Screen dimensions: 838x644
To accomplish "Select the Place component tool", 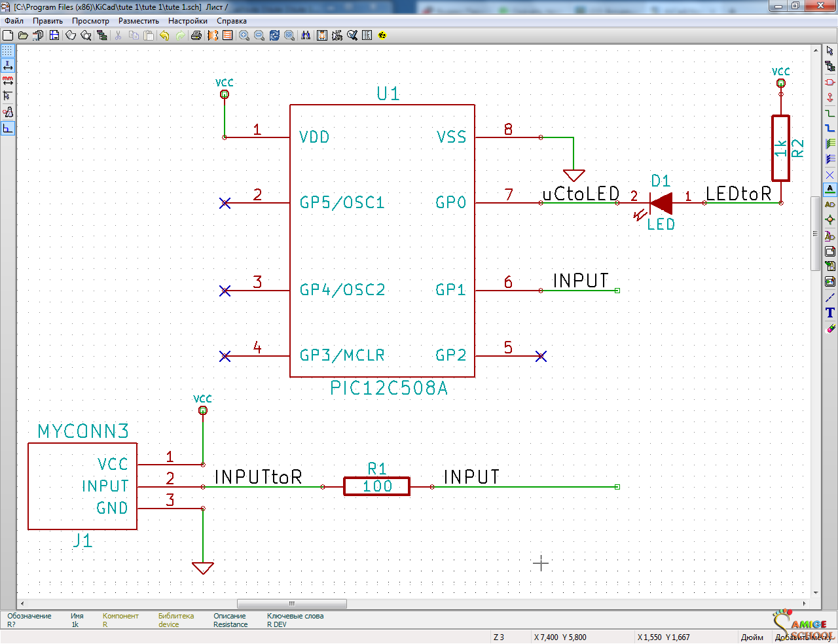I will coord(830,82).
